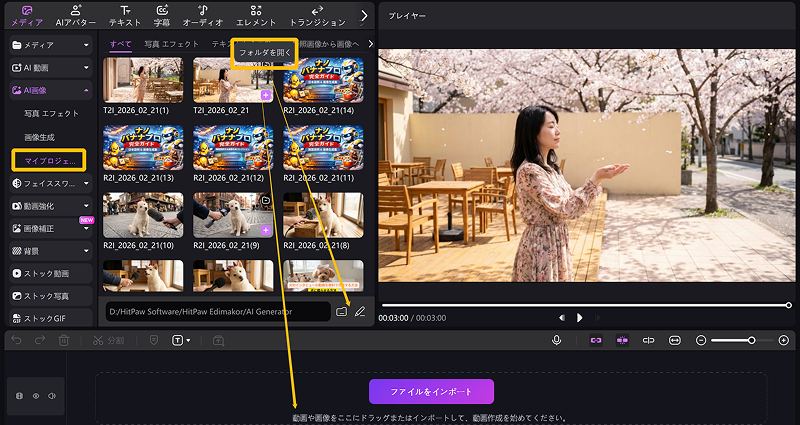Switch to the テキスト tab
Screen dimensions: 800x425
[x=125, y=16]
